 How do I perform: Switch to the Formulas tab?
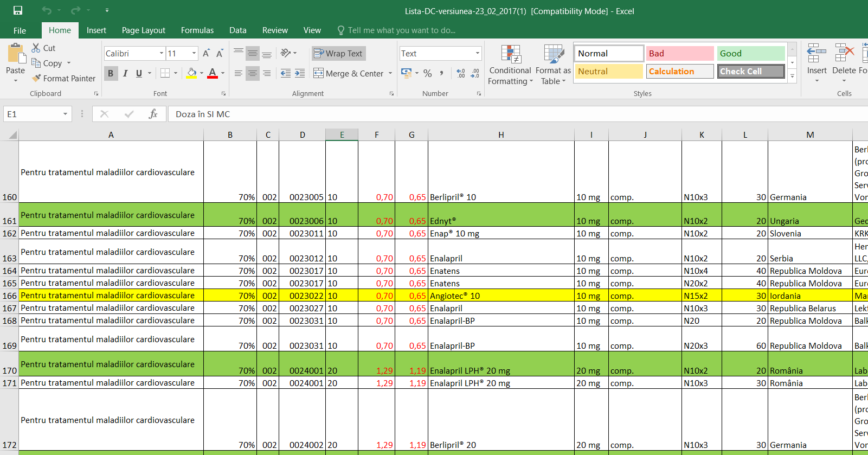coord(197,30)
